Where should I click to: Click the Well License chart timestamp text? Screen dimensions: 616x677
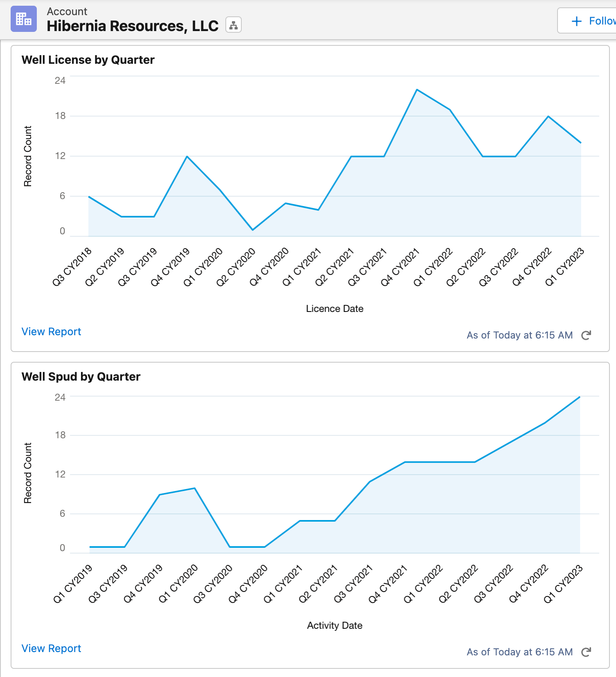[519, 335]
